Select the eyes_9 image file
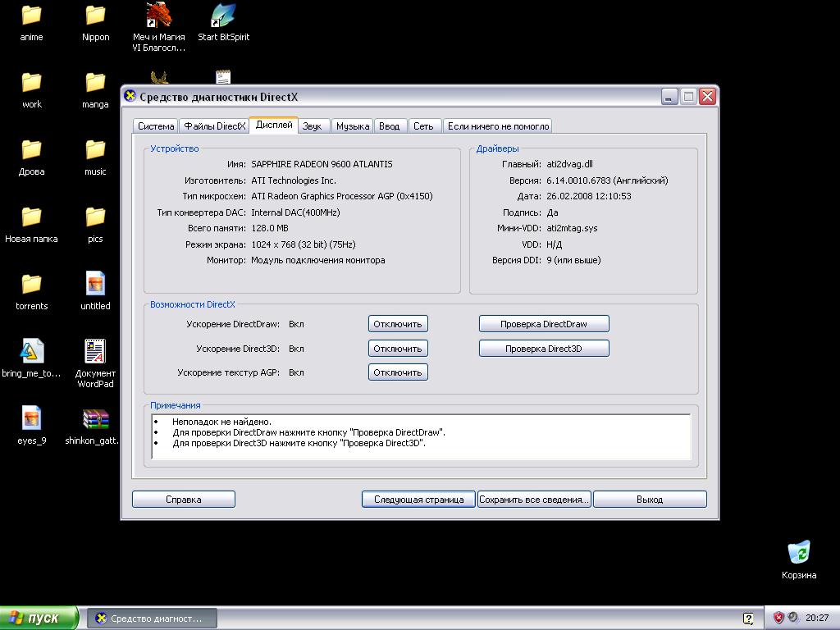This screenshot has height=630, width=840. pos(31,426)
